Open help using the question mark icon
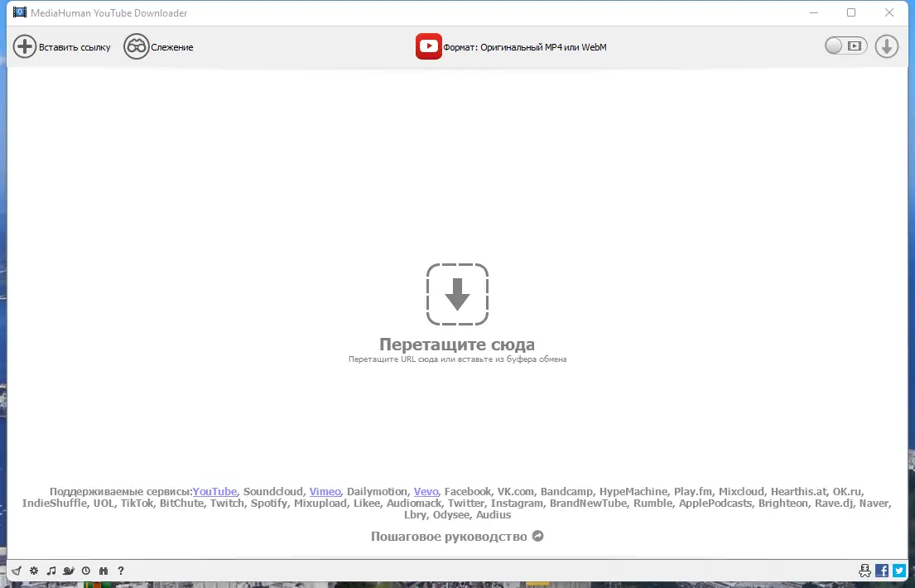This screenshot has width=915, height=588. (x=121, y=571)
